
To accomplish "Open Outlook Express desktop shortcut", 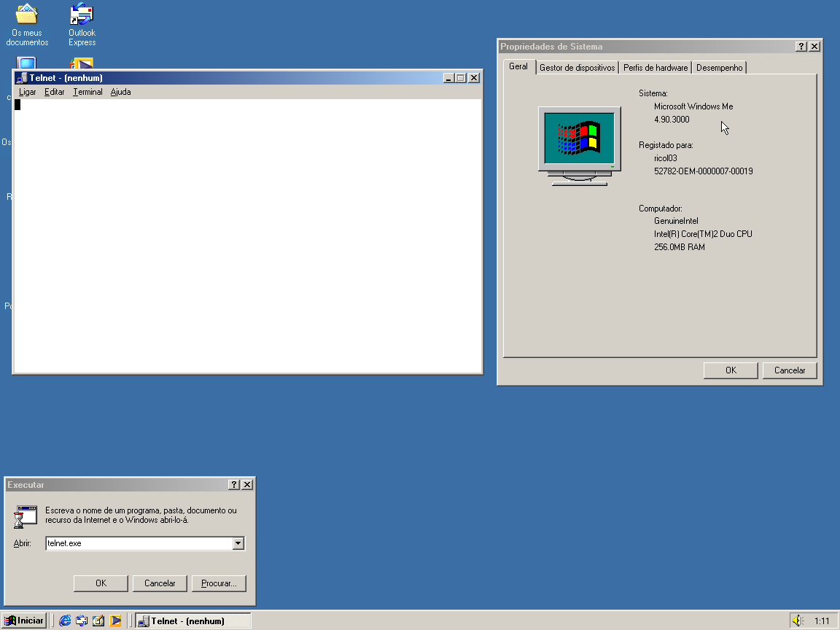I will pyautogui.click(x=82, y=25).
